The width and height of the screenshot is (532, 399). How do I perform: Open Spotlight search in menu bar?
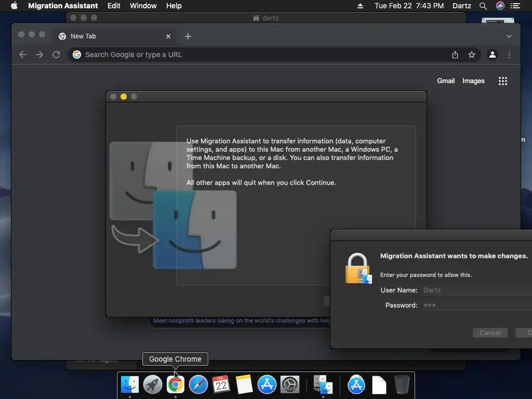tap(483, 6)
